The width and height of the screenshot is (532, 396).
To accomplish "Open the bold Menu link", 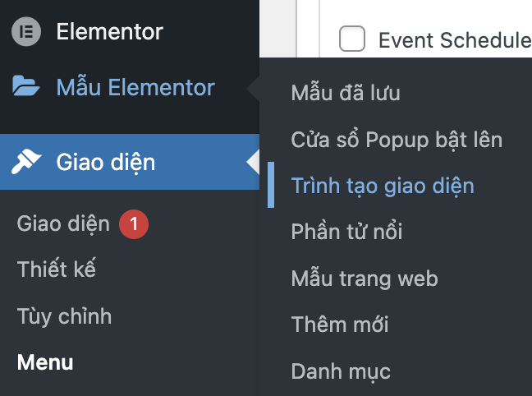I will [45, 361].
